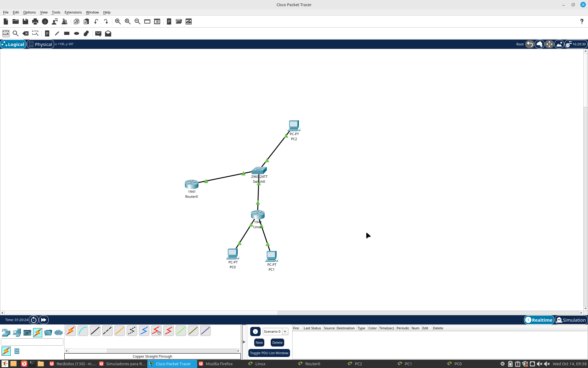Screen dimensions: 588x368
Task: Click the Zoom In magnifier
Action: tap(118, 21)
